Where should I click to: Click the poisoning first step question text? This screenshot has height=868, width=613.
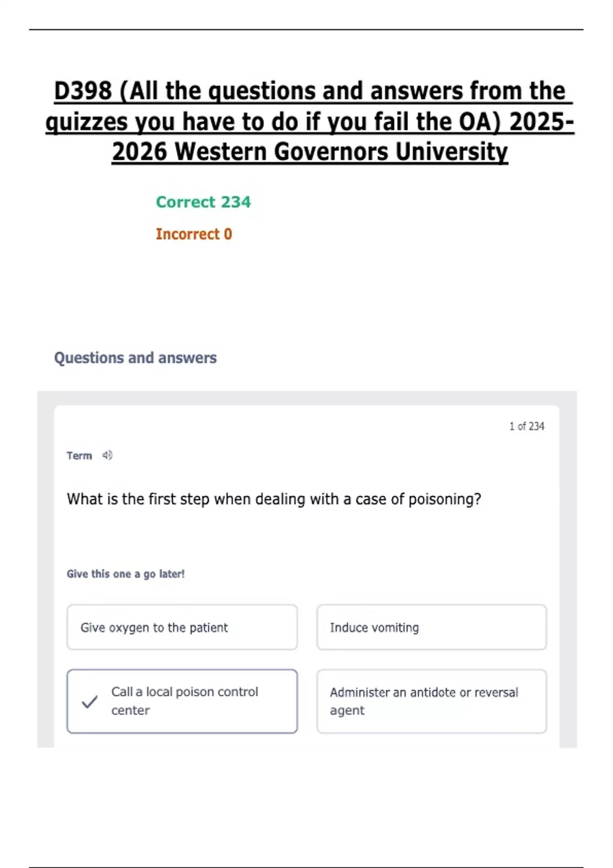[274, 499]
